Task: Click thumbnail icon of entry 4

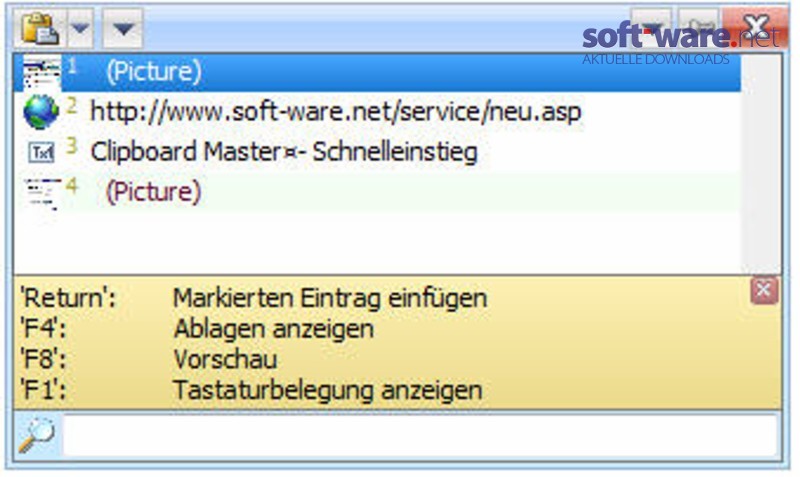Action: tap(42, 193)
